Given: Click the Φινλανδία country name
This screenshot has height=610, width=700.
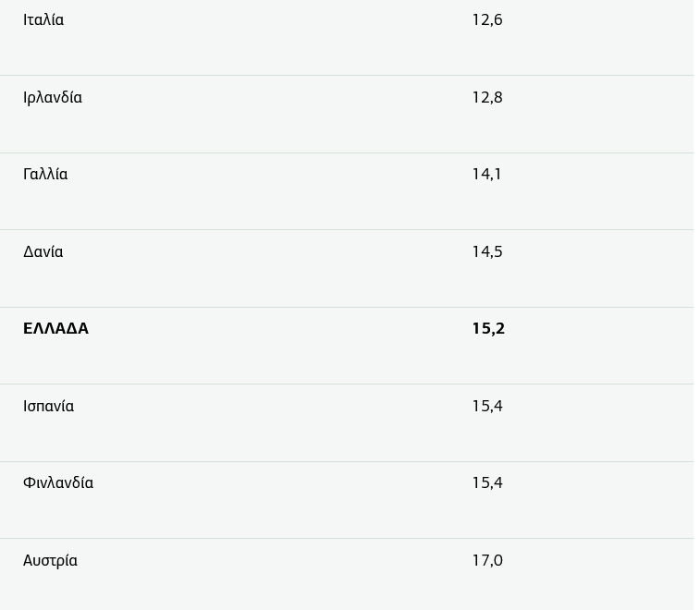Looking at the screenshot, I should tap(58, 483).
